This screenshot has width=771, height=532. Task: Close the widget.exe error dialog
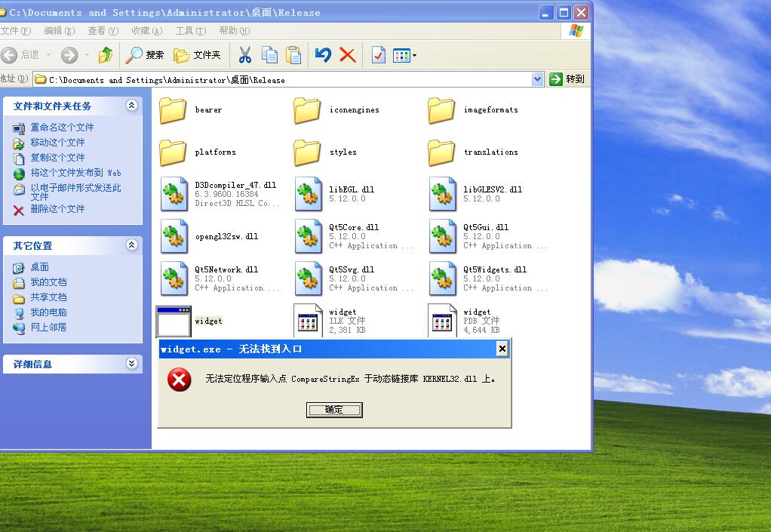(502, 349)
